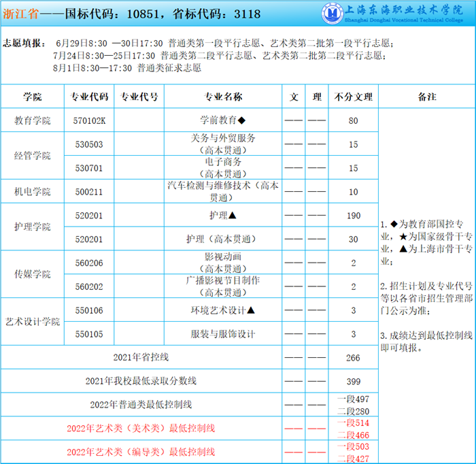Select the 教育学院 row cell
The width and height of the screenshot is (476, 464).
[33, 120]
